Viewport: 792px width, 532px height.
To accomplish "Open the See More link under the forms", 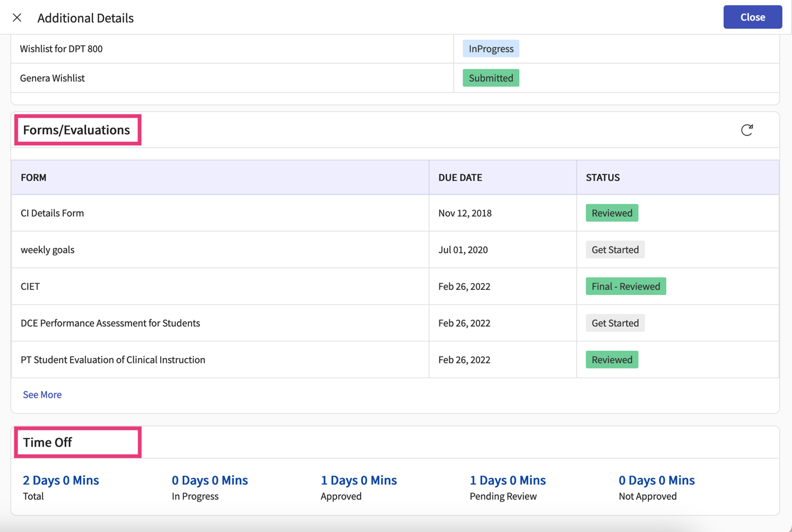I will tap(42, 395).
